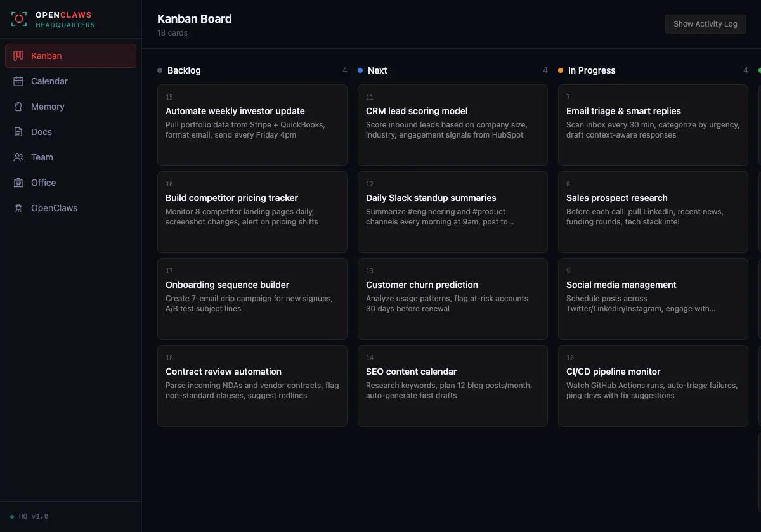Click the OpenClaws robot icon in sidebar
This screenshot has width=761, height=532.
click(18, 208)
